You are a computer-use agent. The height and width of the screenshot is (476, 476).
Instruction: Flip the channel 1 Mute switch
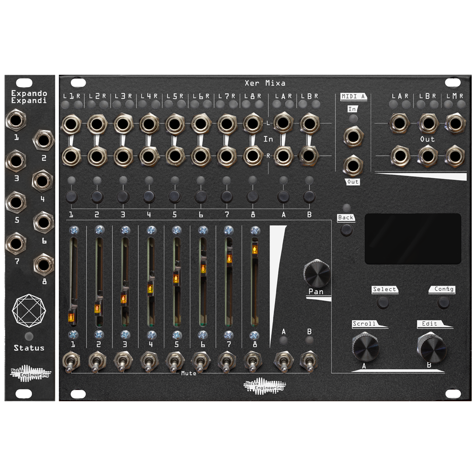tap(71, 362)
